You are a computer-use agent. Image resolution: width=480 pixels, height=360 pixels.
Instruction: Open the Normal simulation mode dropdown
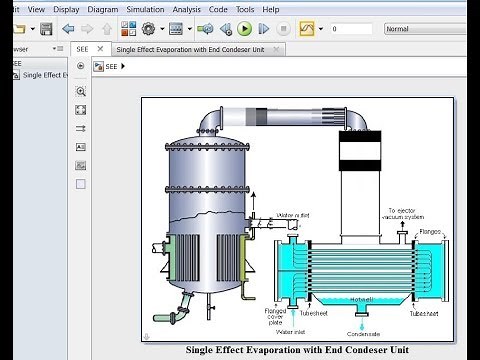tap(425, 29)
